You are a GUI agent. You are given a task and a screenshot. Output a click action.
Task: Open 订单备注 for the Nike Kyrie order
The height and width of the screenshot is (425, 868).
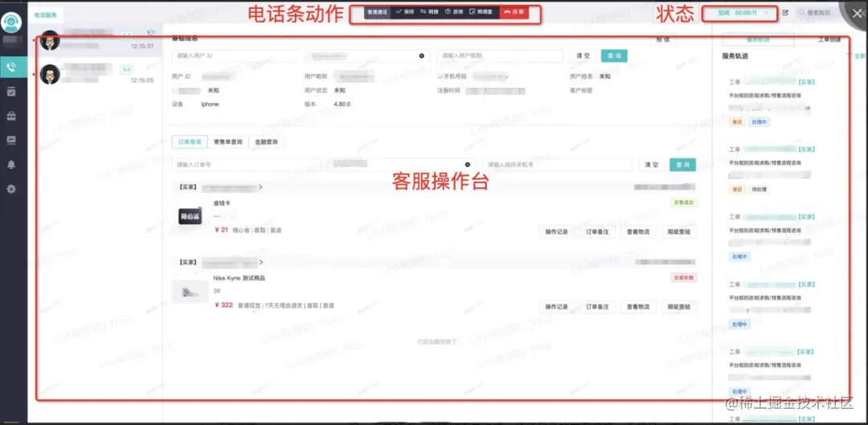click(597, 307)
